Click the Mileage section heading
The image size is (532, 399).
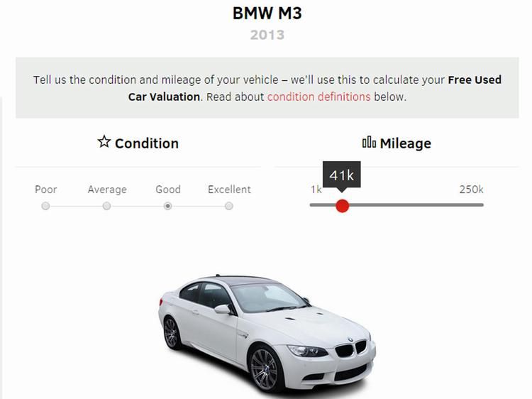(x=406, y=143)
